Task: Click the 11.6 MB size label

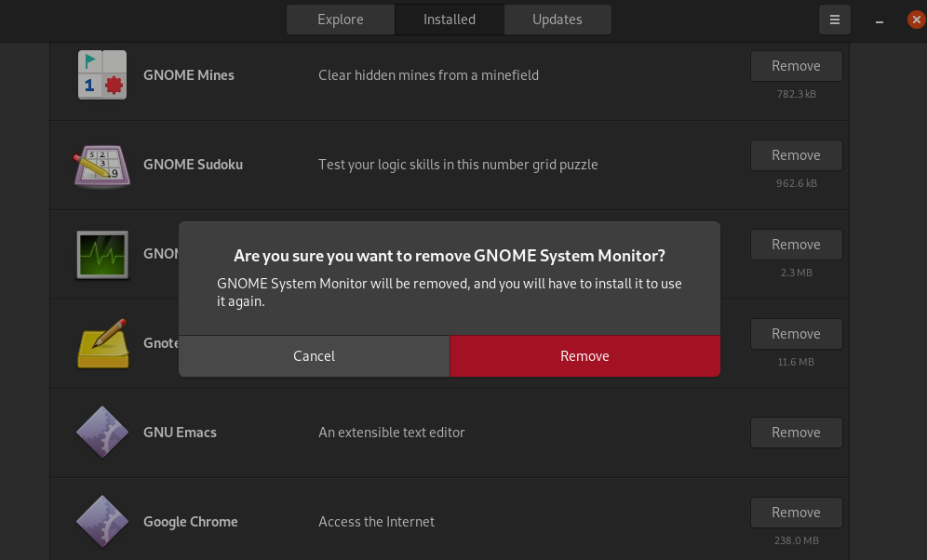Action: pos(797,362)
